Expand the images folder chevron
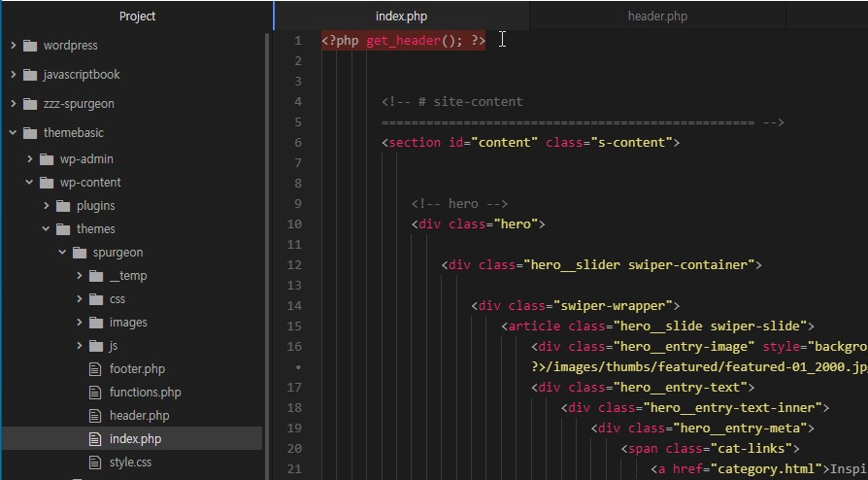 [x=80, y=322]
